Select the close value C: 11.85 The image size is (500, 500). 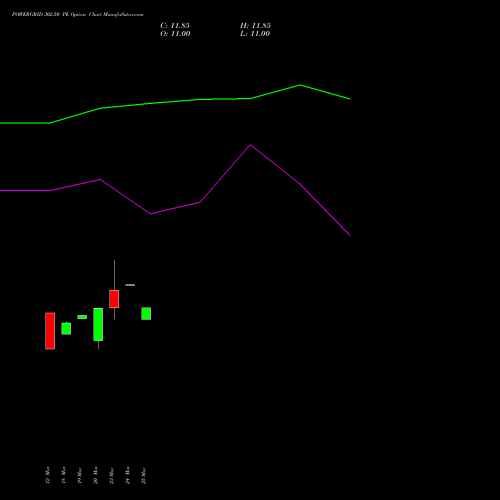175,26
